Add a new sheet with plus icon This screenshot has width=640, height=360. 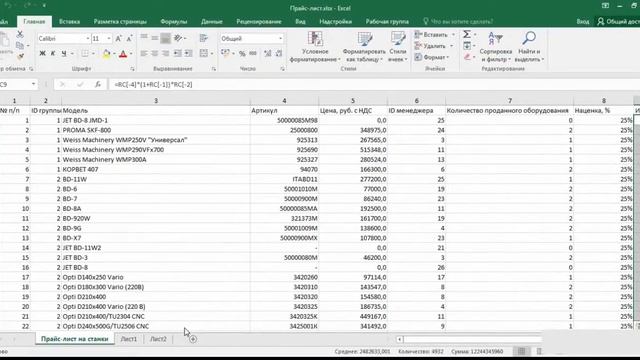click(x=193, y=339)
